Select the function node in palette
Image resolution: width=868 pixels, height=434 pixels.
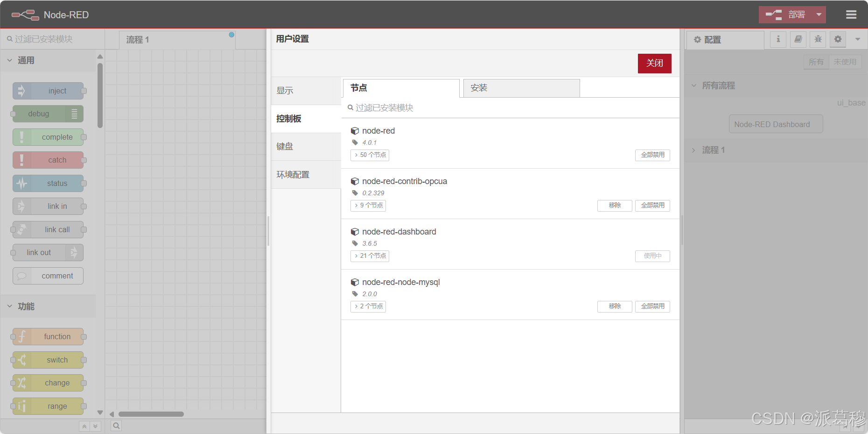click(48, 336)
